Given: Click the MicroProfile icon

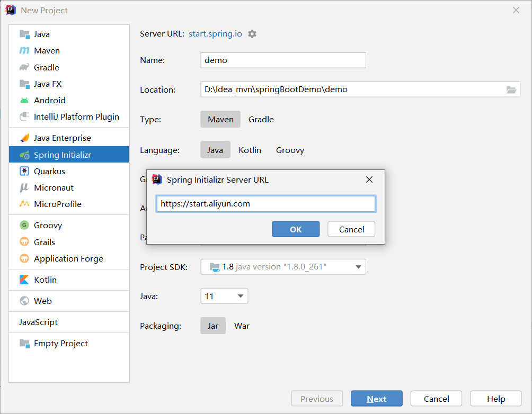Looking at the screenshot, I should [24, 204].
